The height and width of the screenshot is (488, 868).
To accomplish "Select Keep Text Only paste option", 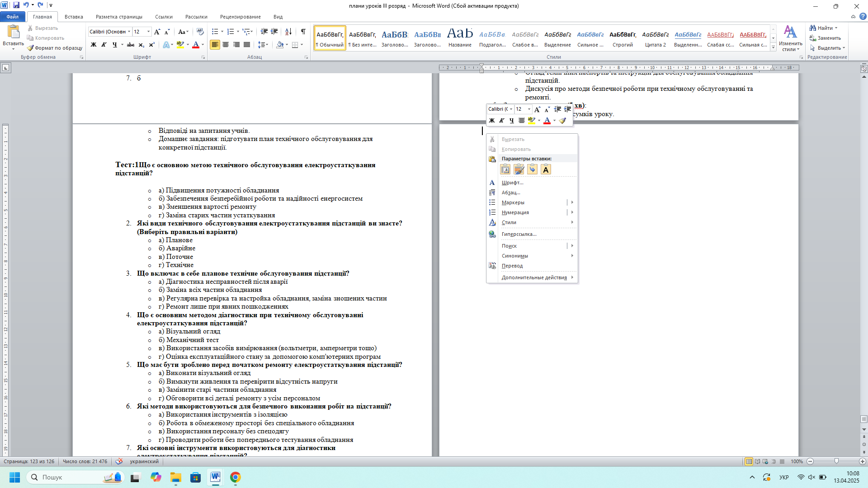I will [546, 169].
